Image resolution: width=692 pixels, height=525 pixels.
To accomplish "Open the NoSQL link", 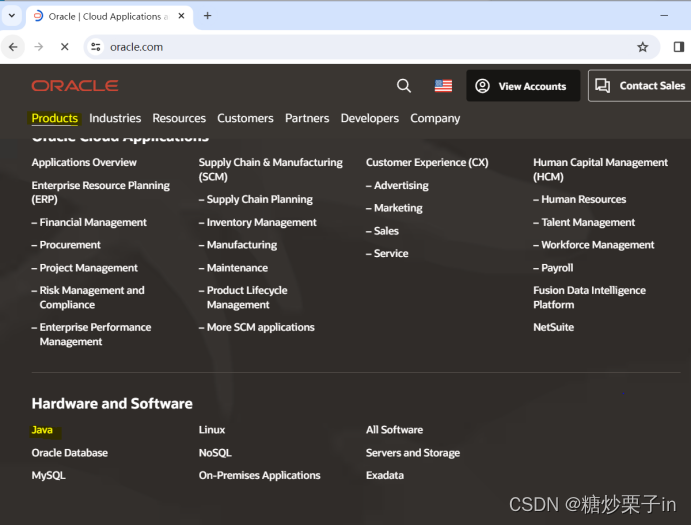I will 215,453.
